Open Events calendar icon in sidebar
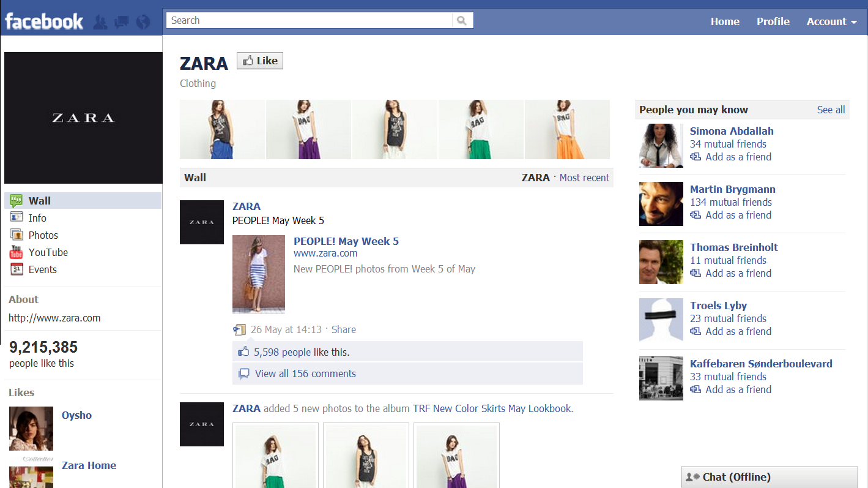This screenshot has width=868, height=488. pos(17,269)
